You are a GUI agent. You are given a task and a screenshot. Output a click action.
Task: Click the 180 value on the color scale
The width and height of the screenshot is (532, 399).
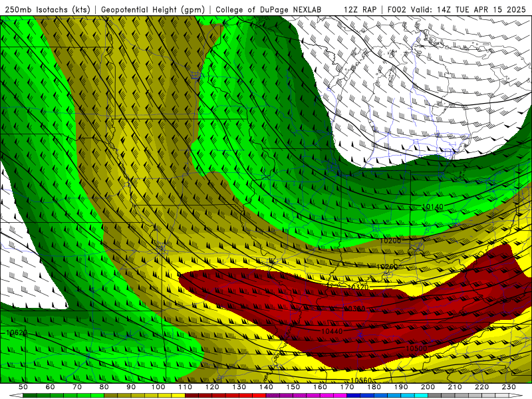(374, 387)
